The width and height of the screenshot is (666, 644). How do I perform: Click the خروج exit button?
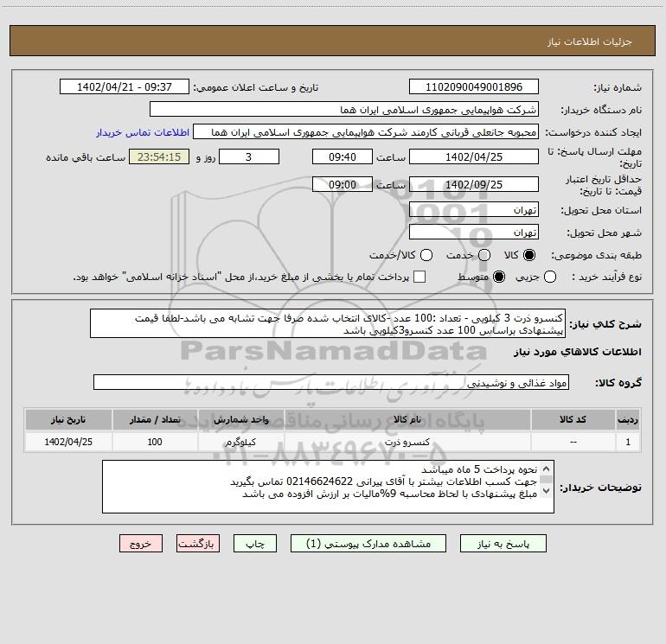point(141,544)
